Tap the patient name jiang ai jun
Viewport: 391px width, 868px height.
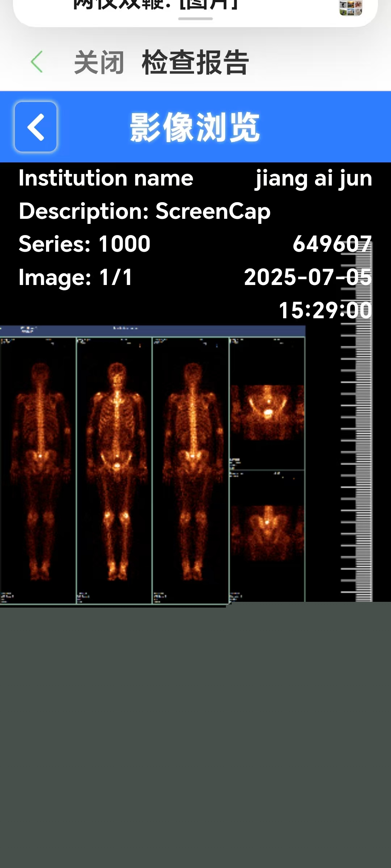[x=314, y=178]
